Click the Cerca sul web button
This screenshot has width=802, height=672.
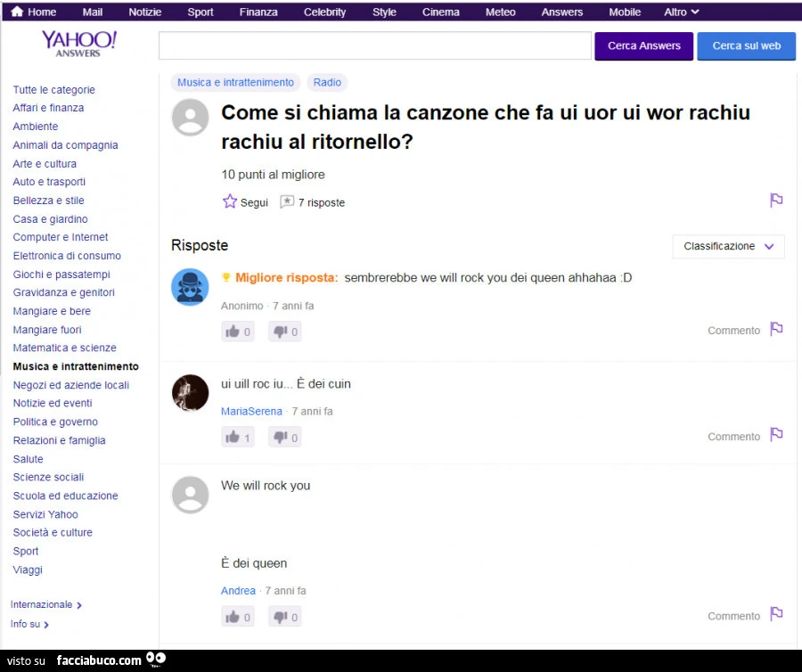(x=746, y=46)
